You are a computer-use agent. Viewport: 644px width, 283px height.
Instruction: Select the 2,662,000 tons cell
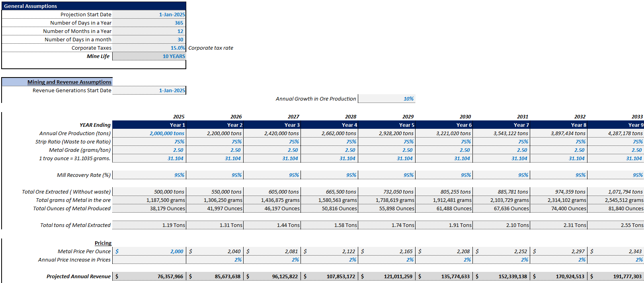pos(329,133)
